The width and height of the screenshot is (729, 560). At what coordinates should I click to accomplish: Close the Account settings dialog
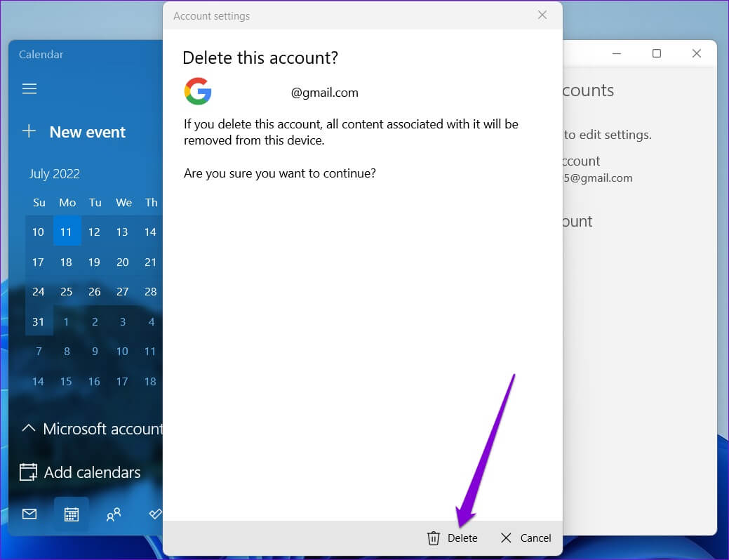click(x=542, y=15)
